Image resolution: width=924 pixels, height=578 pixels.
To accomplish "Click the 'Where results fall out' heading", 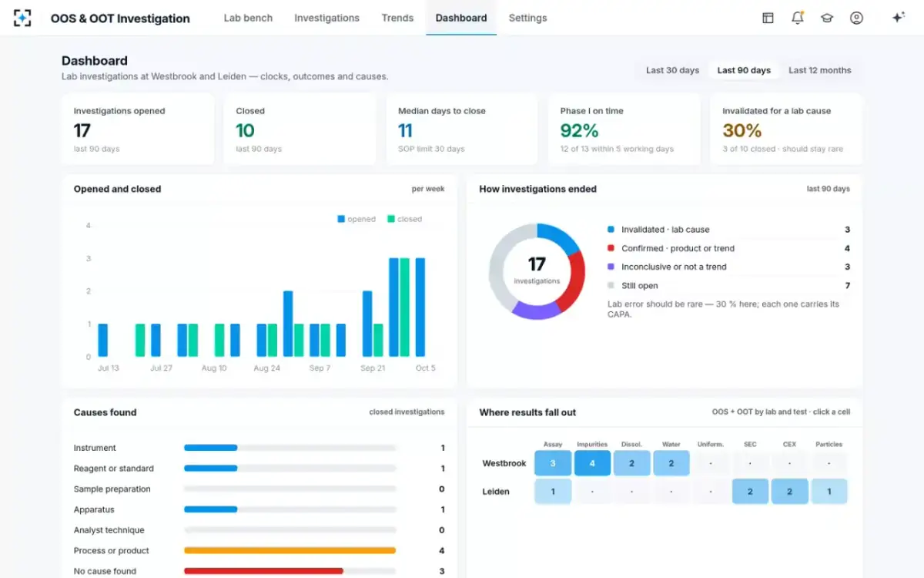I will (x=527, y=412).
